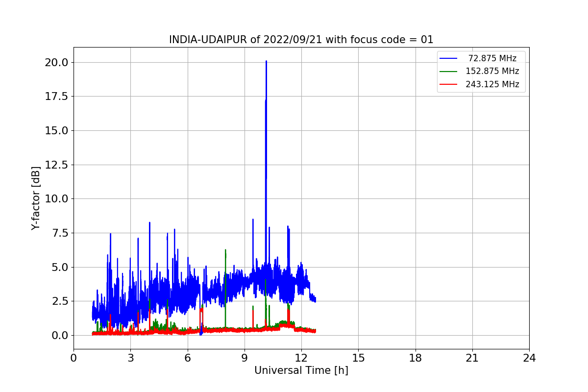Click the red line swatch in the legend
This screenshot has height=392, width=588.
click(x=448, y=84)
